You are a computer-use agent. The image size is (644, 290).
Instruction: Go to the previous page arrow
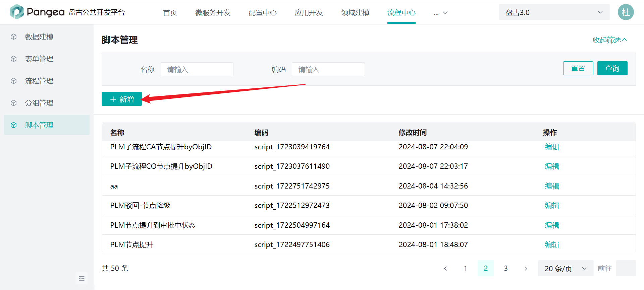[x=445, y=269]
